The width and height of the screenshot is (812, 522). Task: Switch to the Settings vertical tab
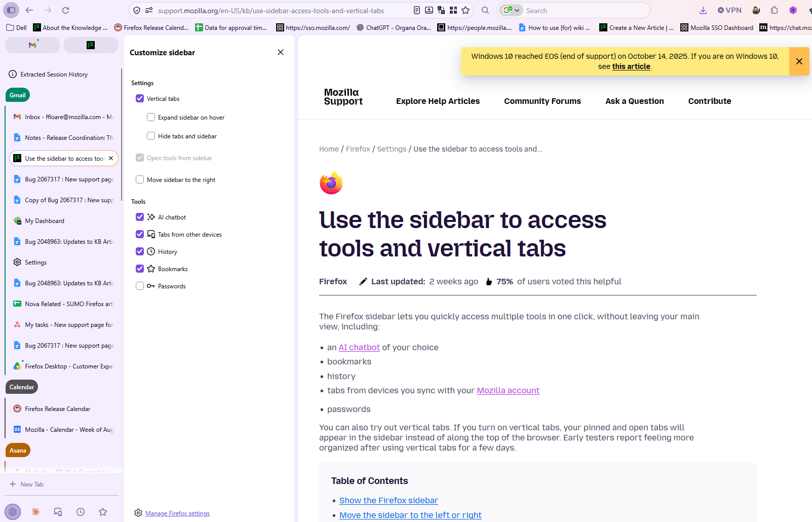[64, 262]
